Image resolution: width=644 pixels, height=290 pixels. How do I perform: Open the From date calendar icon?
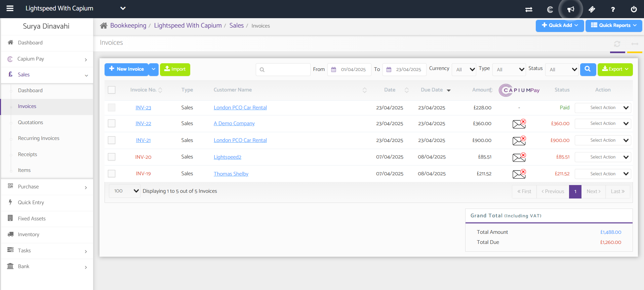tap(334, 70)
